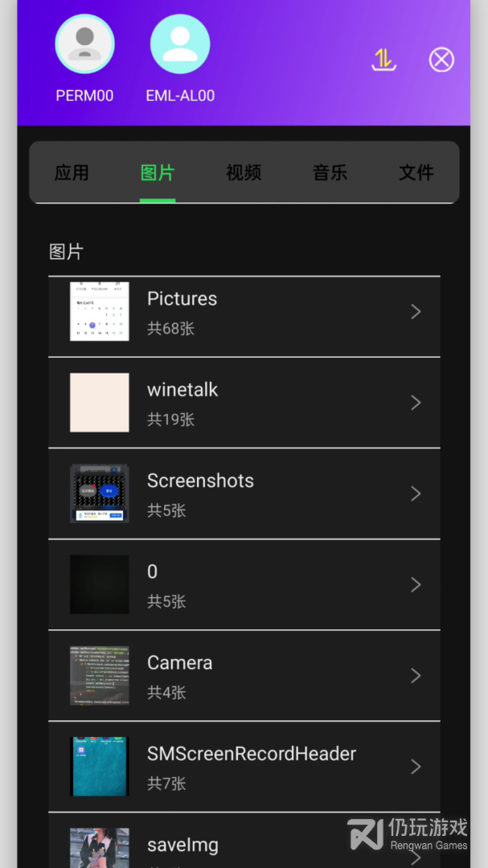The height and width of the screenshot is (868, 488).
Task: Expand the Camera folder chevron
Action: click(416, 676)
